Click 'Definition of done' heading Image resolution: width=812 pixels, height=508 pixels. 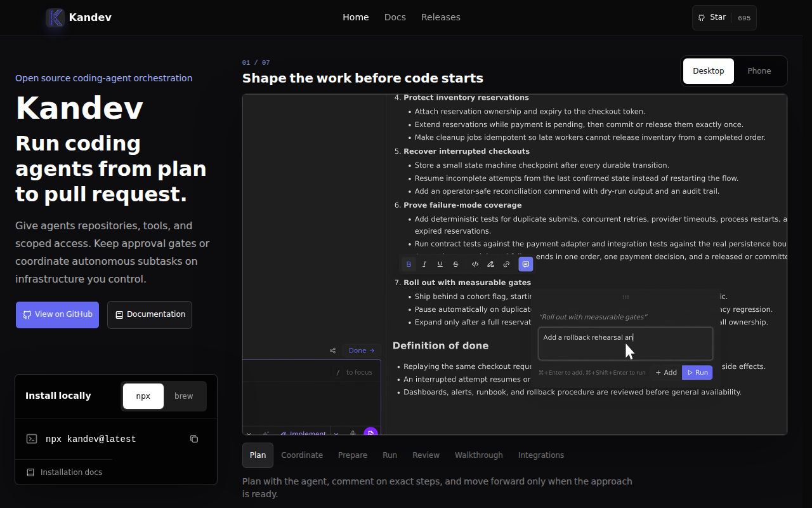click(440, 345)
